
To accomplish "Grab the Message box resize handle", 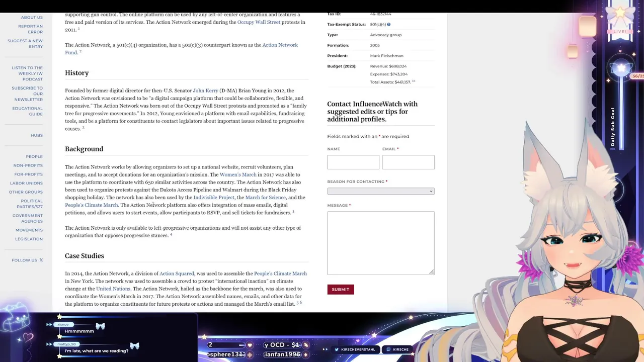I will 431,272.
